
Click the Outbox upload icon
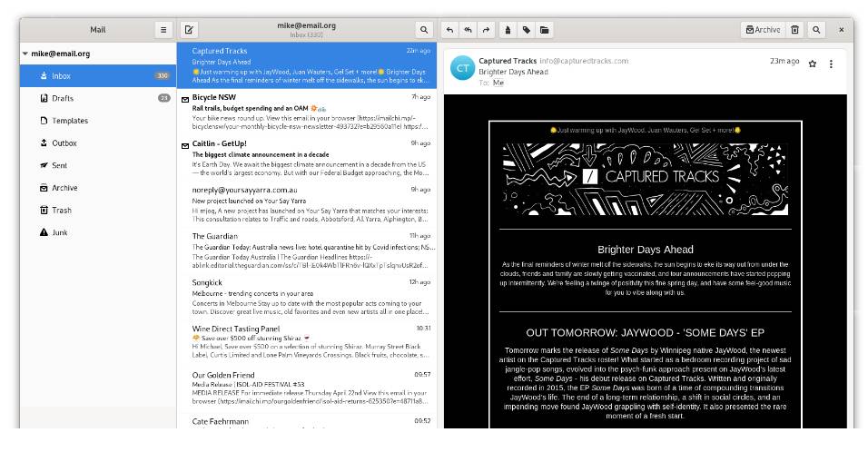pyautogui.click(x=44, y=142)
